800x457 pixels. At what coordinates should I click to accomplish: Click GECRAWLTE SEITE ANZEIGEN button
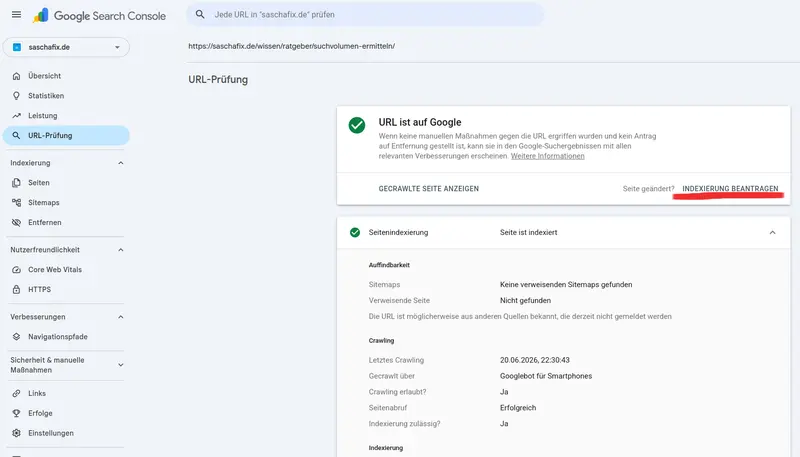pyautogui.click(x=429, y=189)
